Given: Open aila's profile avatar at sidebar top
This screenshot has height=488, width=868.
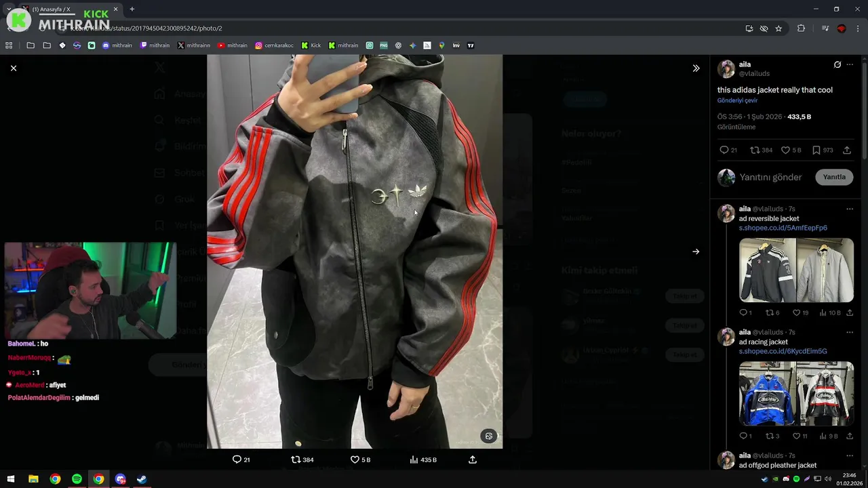Looking at the screenshot, I should point(726,68).
